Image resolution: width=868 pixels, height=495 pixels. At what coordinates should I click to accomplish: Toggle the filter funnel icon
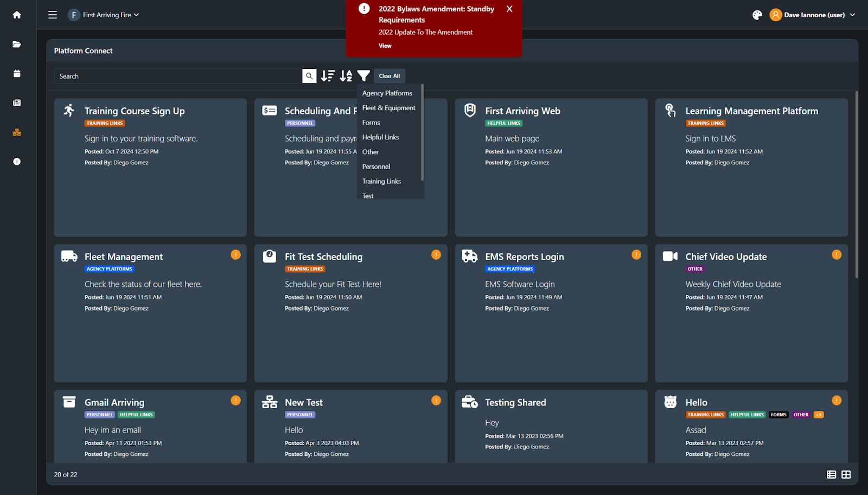tap(364, 76)
